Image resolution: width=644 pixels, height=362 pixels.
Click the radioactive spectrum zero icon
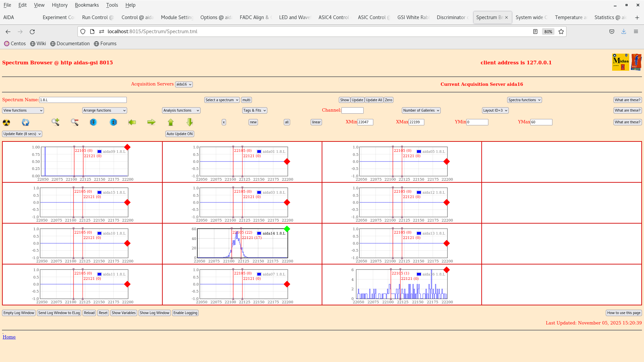[6, 122]
